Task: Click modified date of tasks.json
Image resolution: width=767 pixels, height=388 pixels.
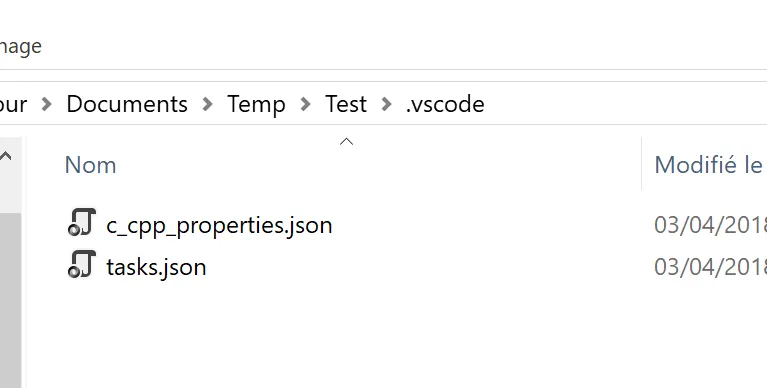Action: pyautogui.click(x=710, y=268)
